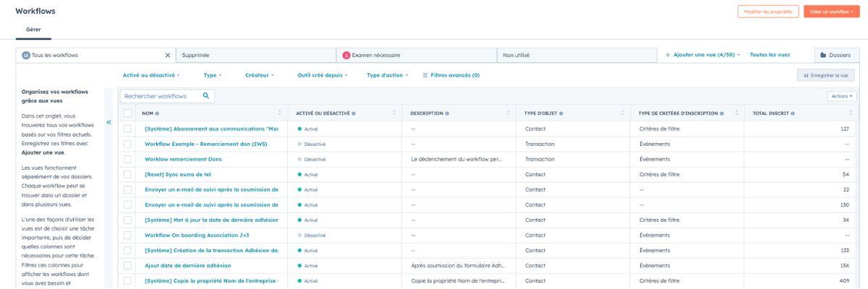The image size is (868, 289).
Task: Click info icon next to NOM header
Action: (157, 113)
